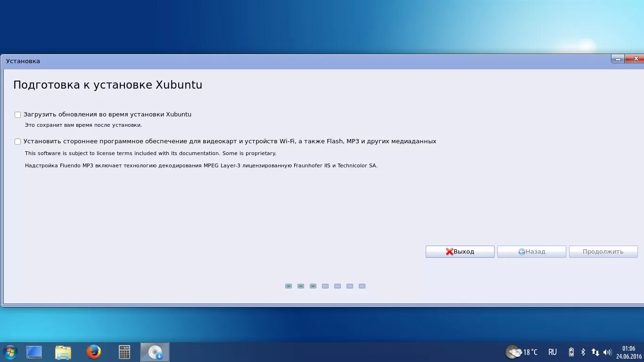The width and height of the screenshot is (644, 362).
Task: Show desktop via taskbar monitor icon
Action: tap(34, 352)
